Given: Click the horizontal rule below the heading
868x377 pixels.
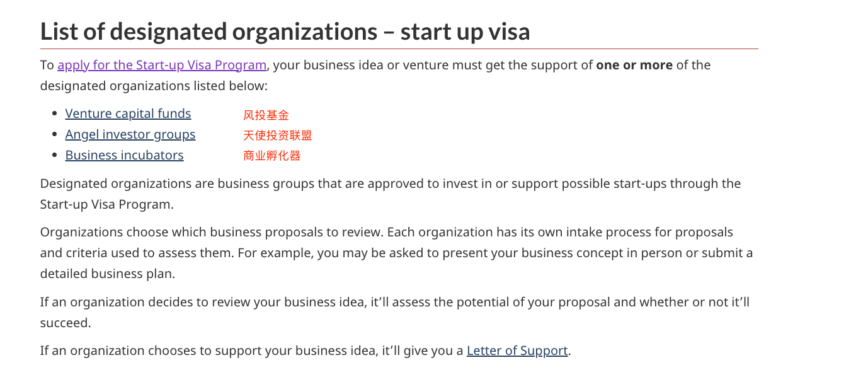Looking at the screenshot, I should pos(399,49).
